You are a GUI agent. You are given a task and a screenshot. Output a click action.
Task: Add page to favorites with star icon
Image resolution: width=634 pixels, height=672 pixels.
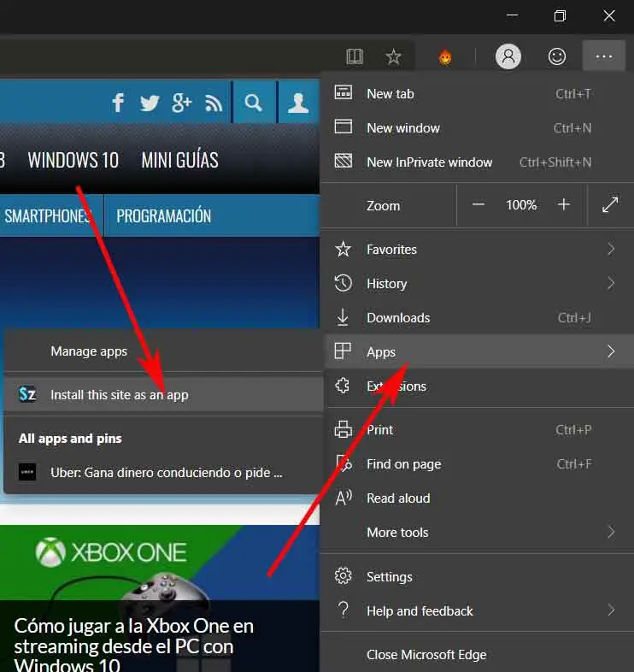pyautogui.click(x=393, y=56)
